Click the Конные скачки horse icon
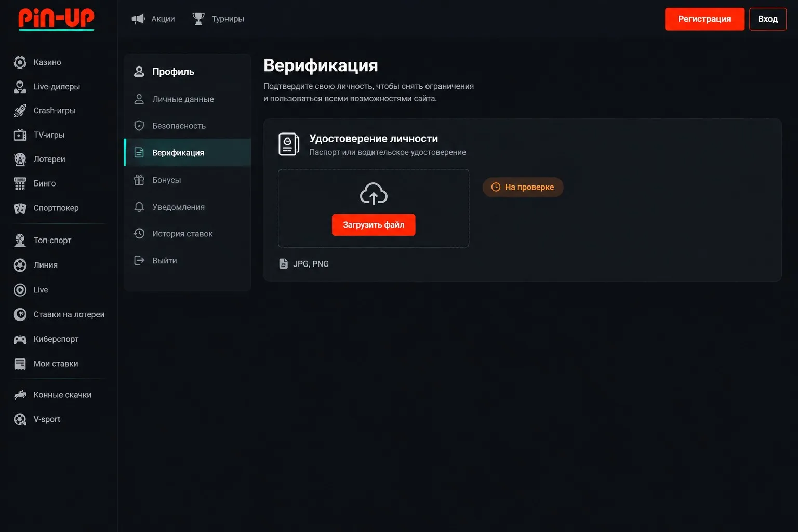 click(x=20, y=395)
